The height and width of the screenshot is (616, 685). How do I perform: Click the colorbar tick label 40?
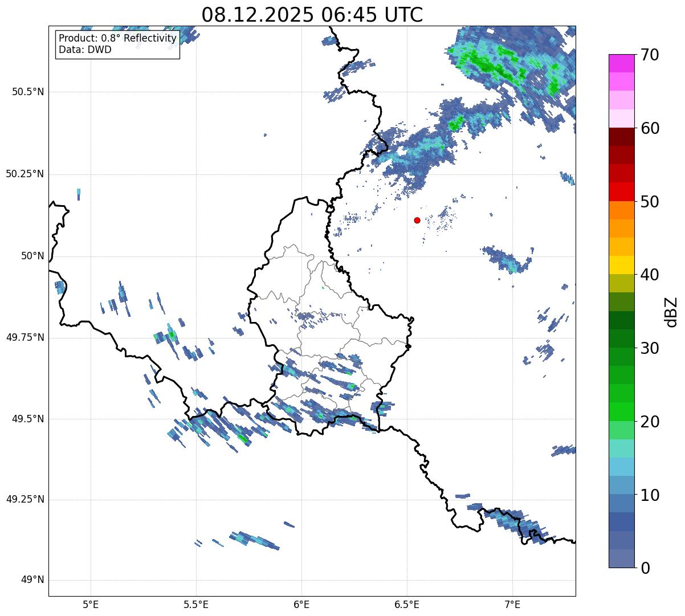click(x=650, y=275)
